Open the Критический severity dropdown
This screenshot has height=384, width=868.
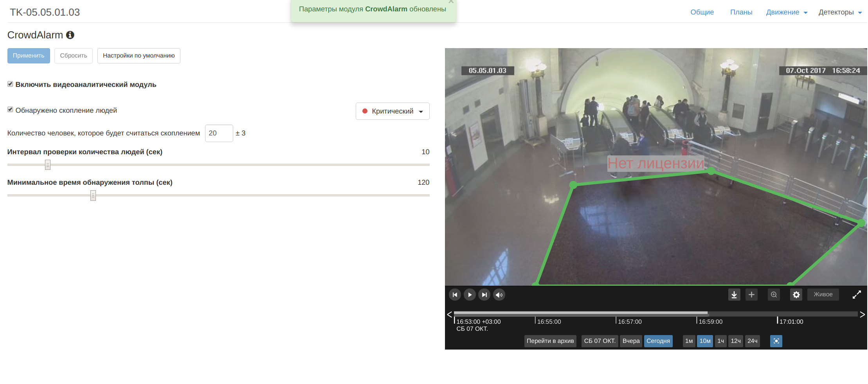[393, 111]
